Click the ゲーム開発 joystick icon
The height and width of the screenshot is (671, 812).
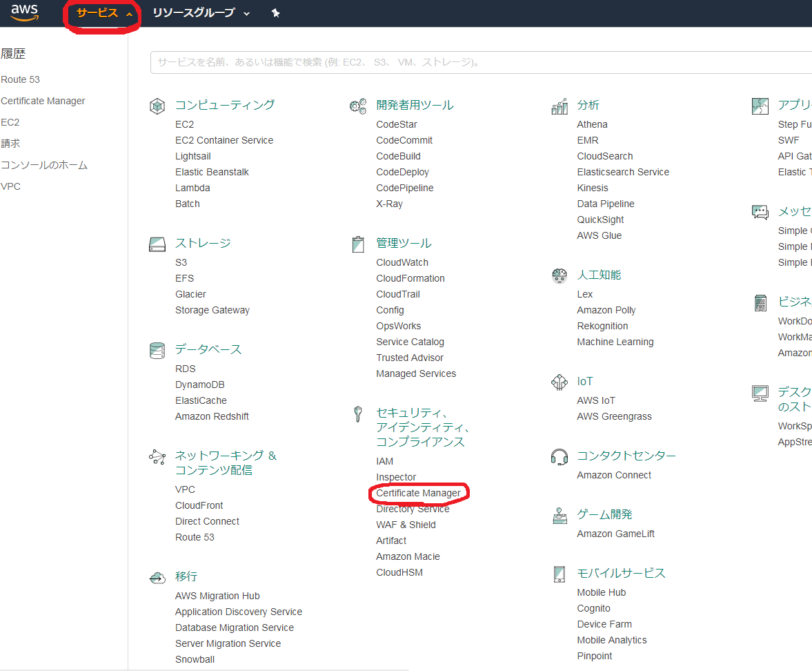coord(560,516)
